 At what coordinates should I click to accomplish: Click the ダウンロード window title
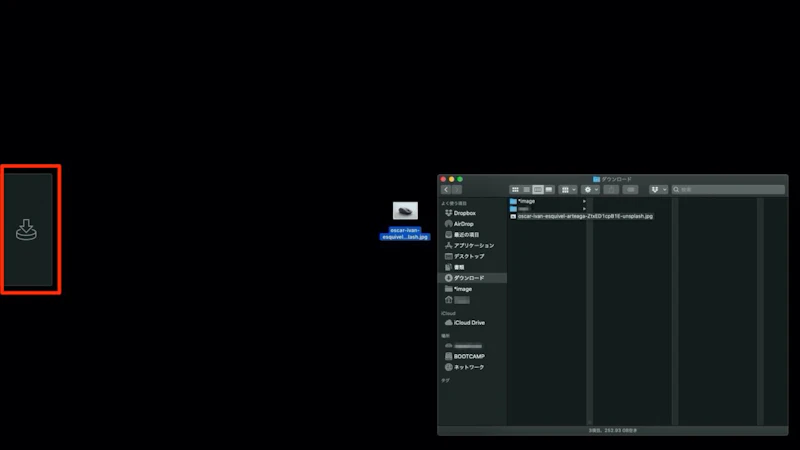[612, 179]
